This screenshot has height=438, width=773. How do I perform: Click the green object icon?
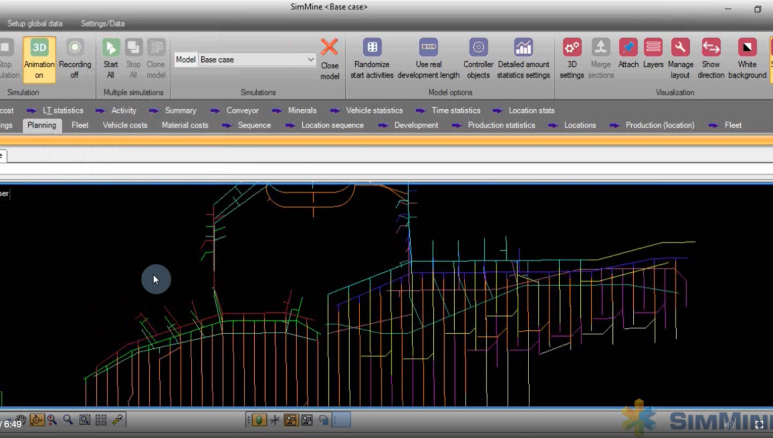pos(259,420)
